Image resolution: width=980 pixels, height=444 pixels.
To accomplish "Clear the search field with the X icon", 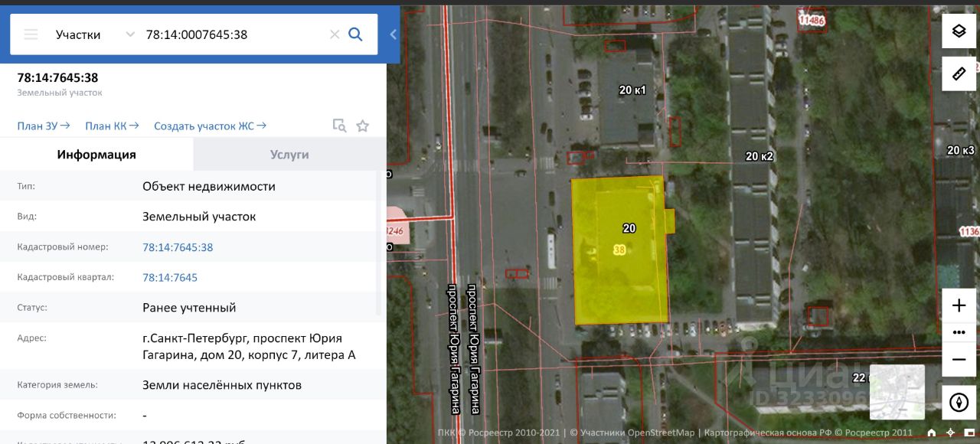I will pos(334,34).
